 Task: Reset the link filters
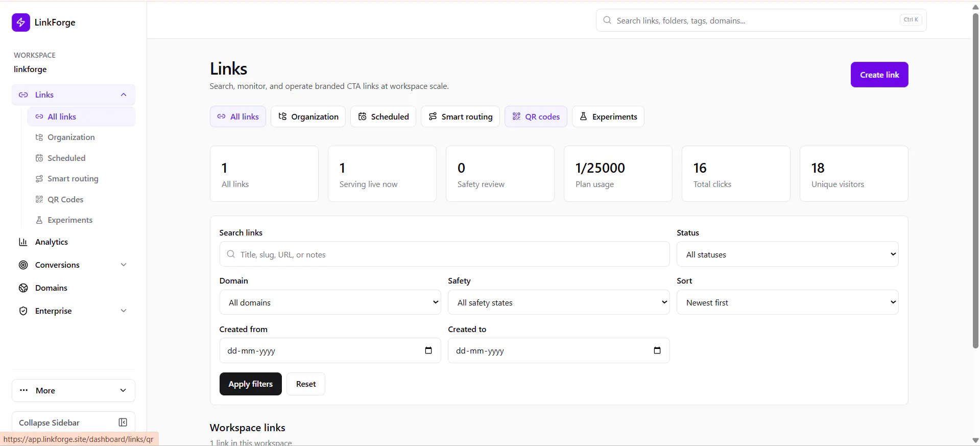tap(306, 384)
